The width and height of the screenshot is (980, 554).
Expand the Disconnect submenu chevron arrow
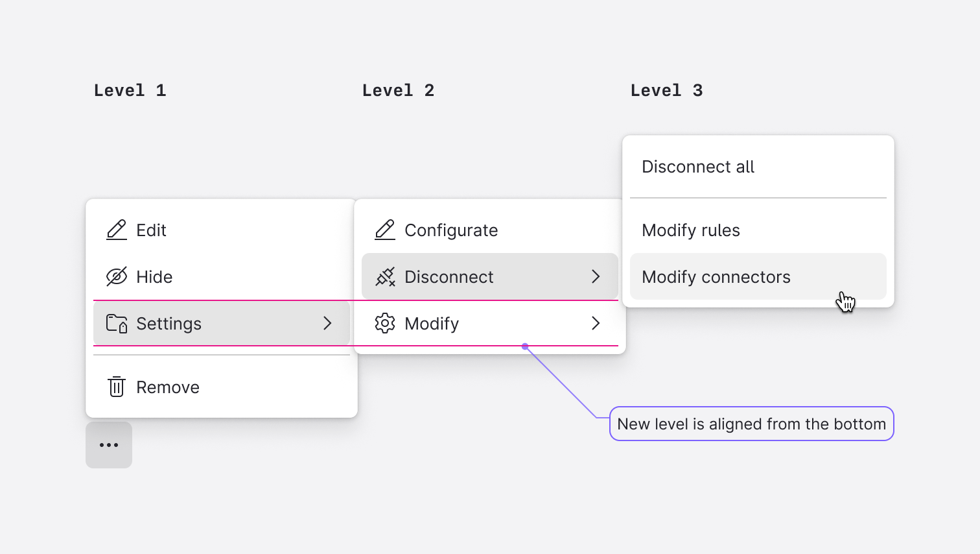[x=596, y=276]
